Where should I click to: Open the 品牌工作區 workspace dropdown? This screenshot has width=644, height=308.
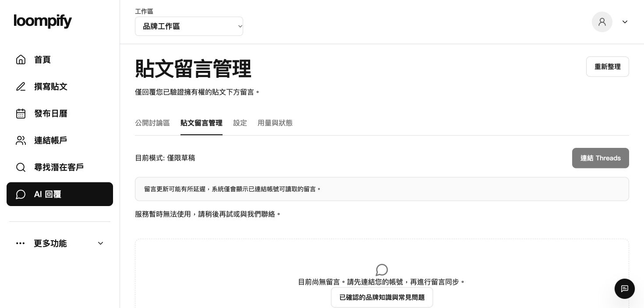point(189,26)
